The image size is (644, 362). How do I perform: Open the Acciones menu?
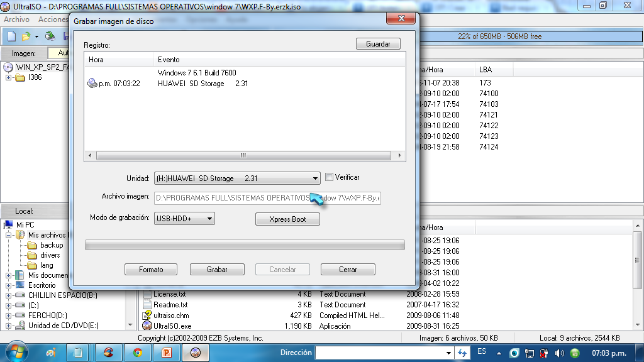pos(53,19)
